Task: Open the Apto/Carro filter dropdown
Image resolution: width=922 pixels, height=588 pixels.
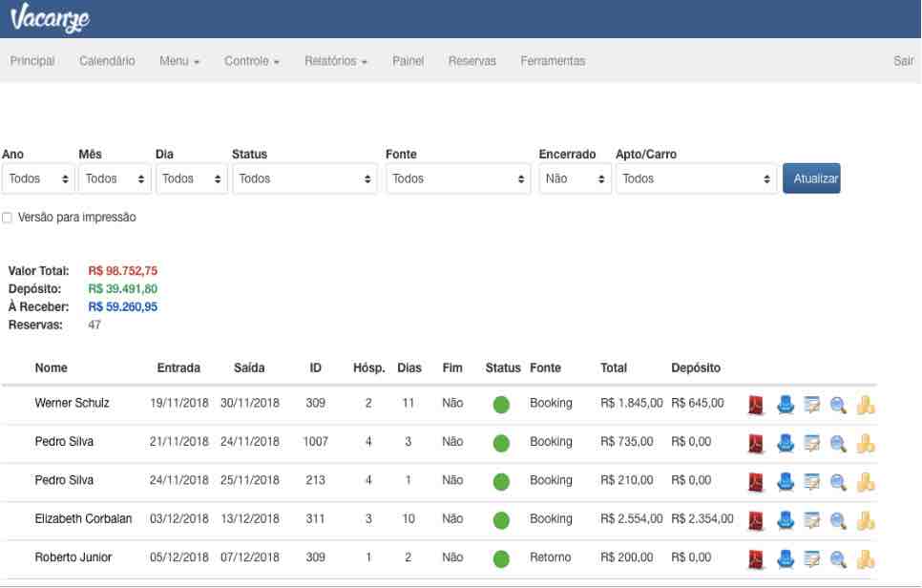Action: click(696, 178)
